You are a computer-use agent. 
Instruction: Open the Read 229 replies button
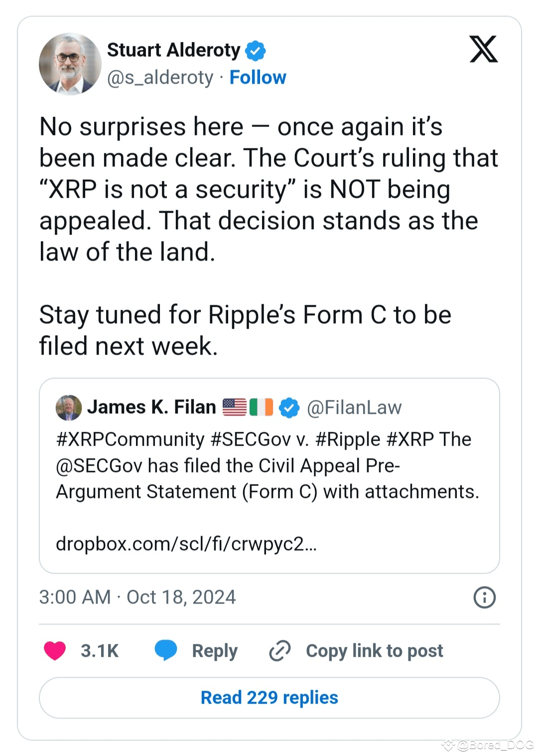click(269, 698)
